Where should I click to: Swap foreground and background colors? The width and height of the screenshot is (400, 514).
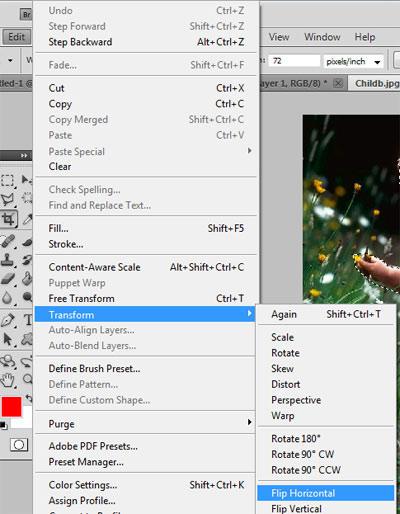(x=29, y=399)
